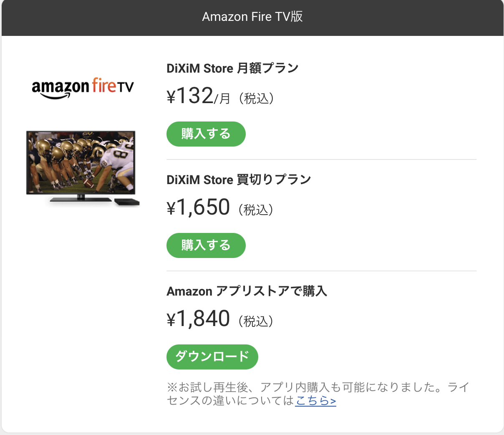Click the DiXiM Store 買切りプラン heading
Image resolution: width=504 pixels, height=435 pixels.
[239, 180]
